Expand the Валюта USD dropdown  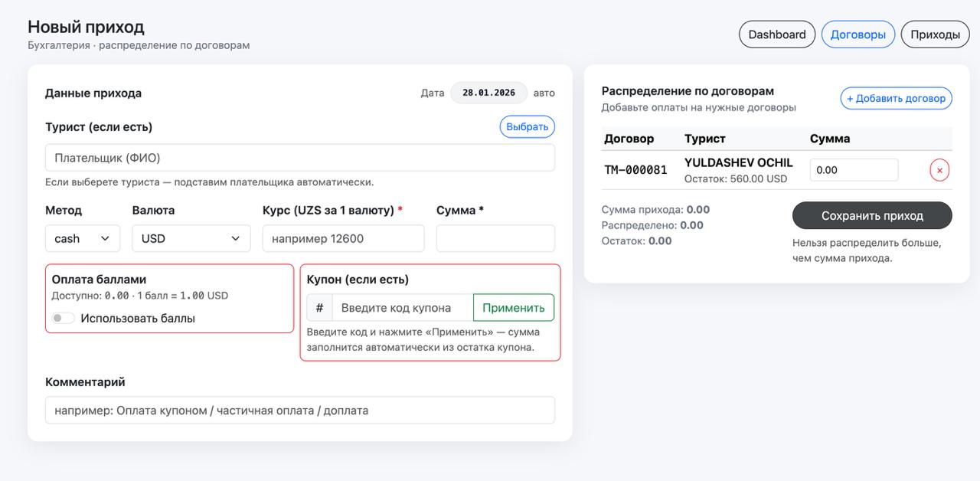click(x=191, y=238)
